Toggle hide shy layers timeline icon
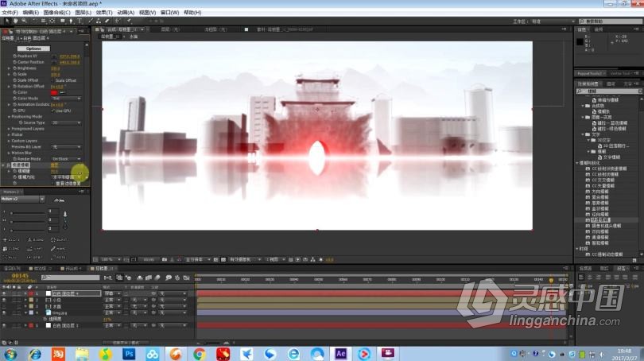The image size is (644, 361). pos(140,278)
